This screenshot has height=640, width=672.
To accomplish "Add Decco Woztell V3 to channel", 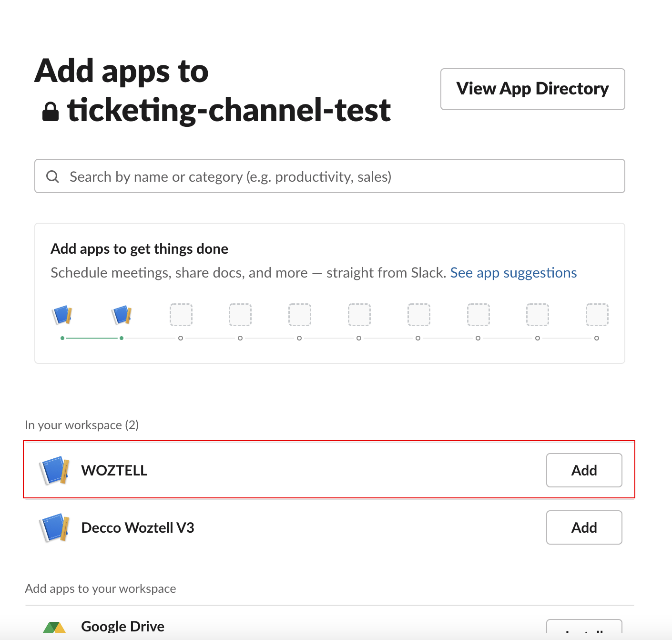I will 584,527.
